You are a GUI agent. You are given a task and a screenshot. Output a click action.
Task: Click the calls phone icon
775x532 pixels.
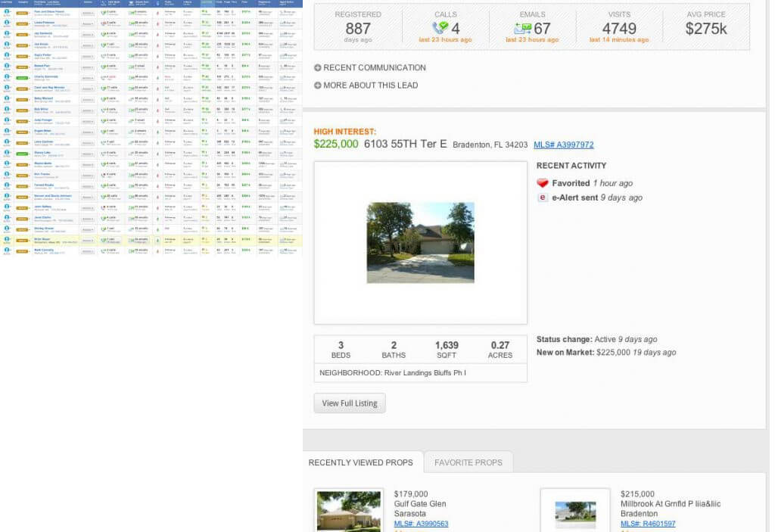(440, 28)
